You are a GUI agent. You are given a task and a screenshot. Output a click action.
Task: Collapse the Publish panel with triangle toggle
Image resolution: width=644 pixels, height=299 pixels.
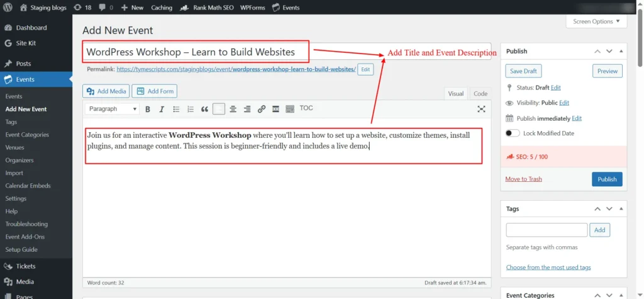click(621, 52)
